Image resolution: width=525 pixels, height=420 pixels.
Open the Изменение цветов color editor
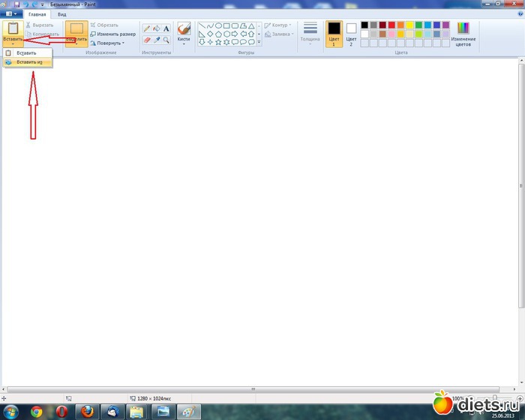coord(463,32)
